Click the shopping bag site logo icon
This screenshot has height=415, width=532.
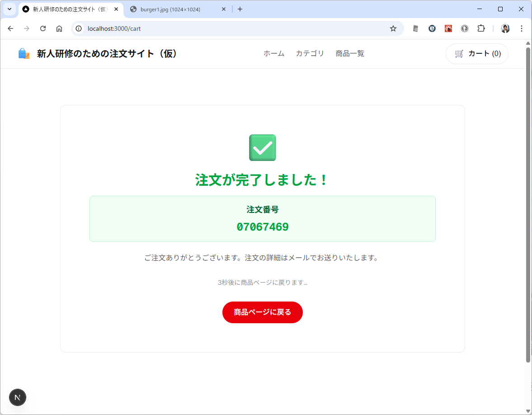(24, 54)
